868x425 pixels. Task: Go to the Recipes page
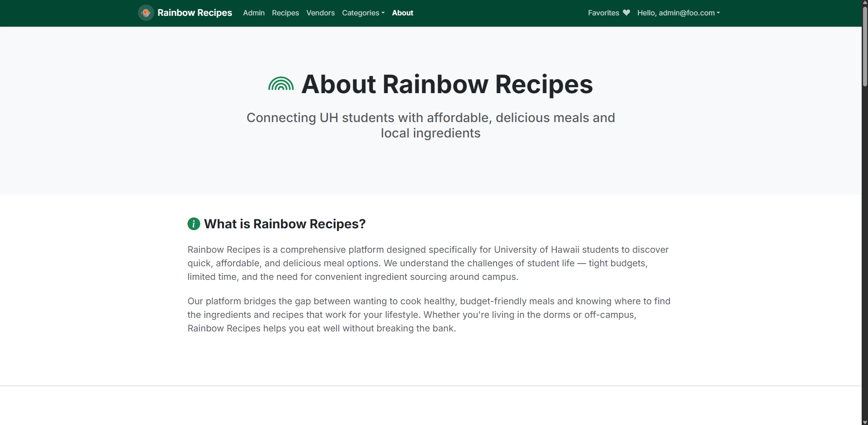tap(285, 13)
